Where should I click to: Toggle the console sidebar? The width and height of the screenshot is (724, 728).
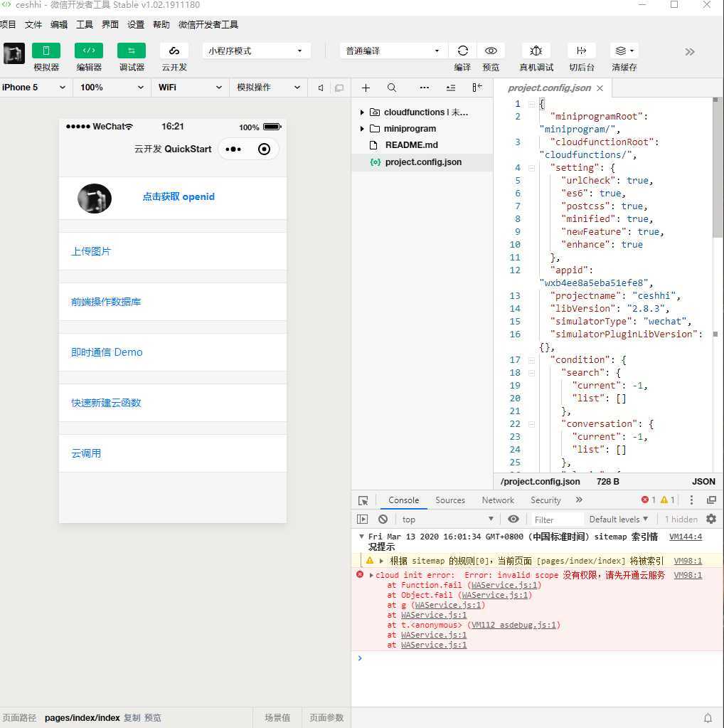point(363,519)
